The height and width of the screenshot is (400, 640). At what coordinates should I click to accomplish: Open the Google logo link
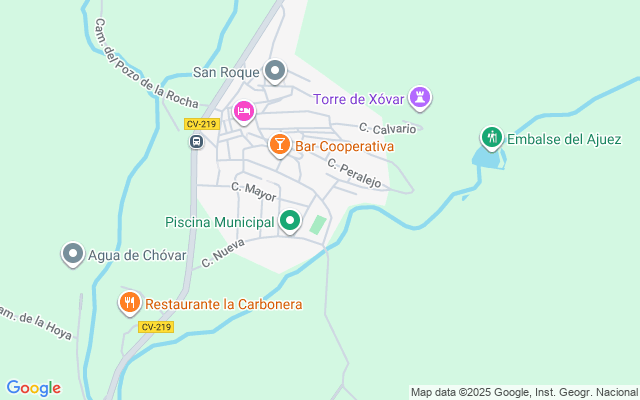[34, 388]
